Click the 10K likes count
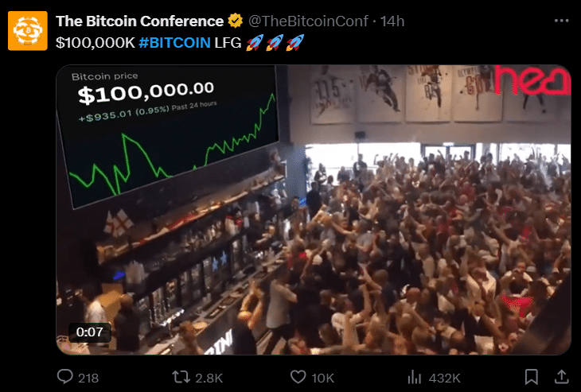Image resolution: width=581 pixels, height=392 pixels. (323, 378)
